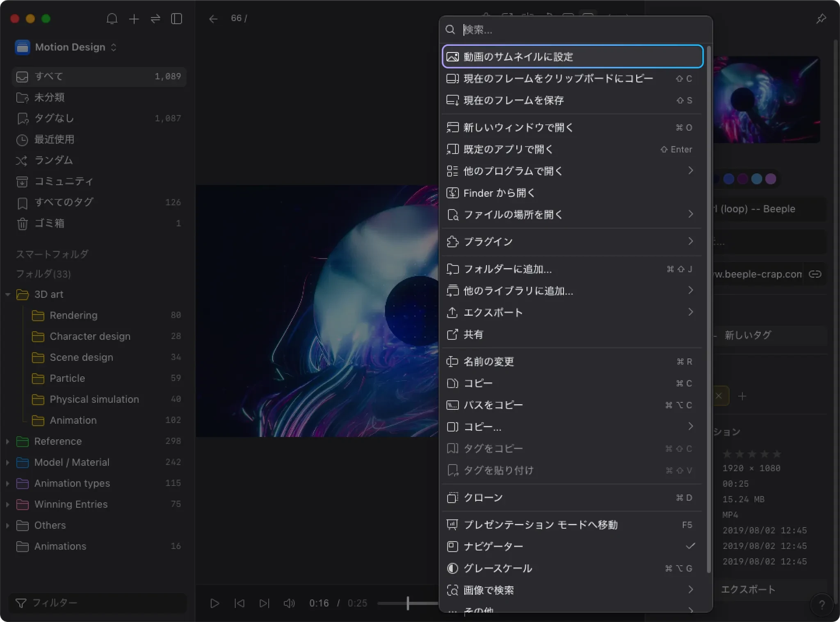Mute the video with speaker icon
This screenshot has height=622, width=840.
point(289,603)
